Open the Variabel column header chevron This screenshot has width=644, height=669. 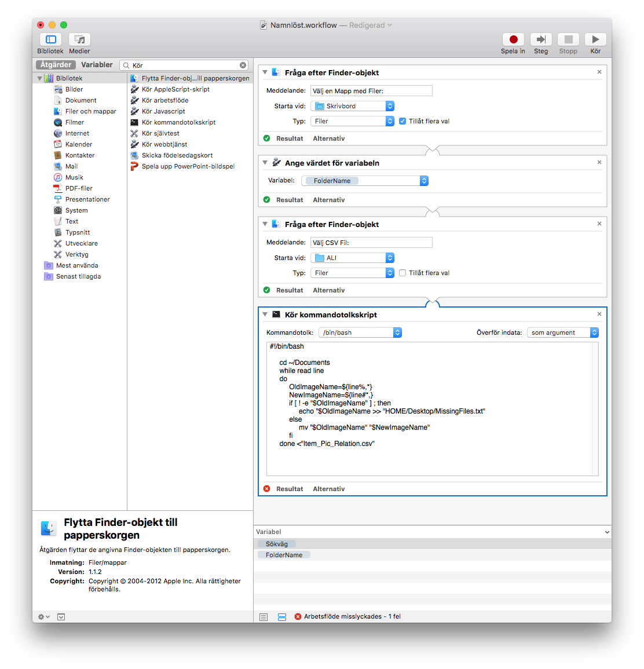tap(607, 532)
